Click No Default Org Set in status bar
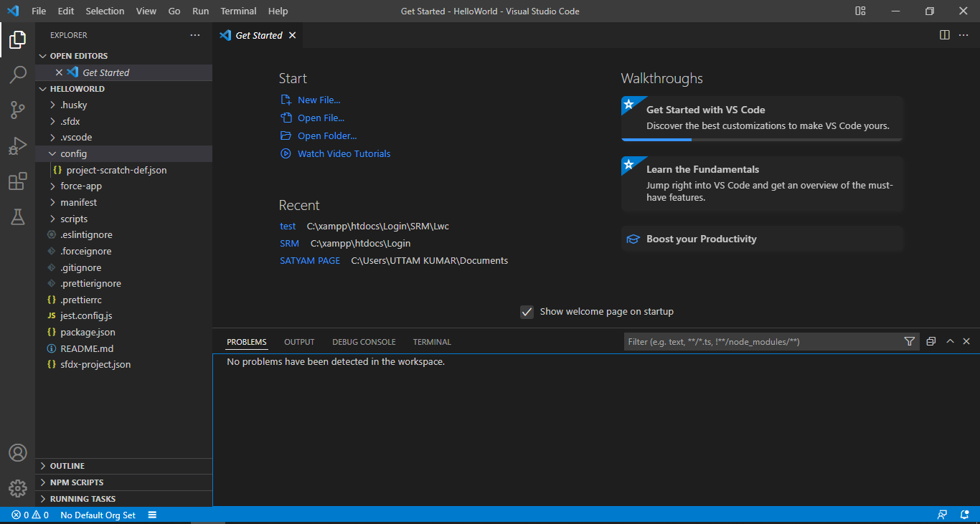The image size is (980, 524). [x=98, y=515]
